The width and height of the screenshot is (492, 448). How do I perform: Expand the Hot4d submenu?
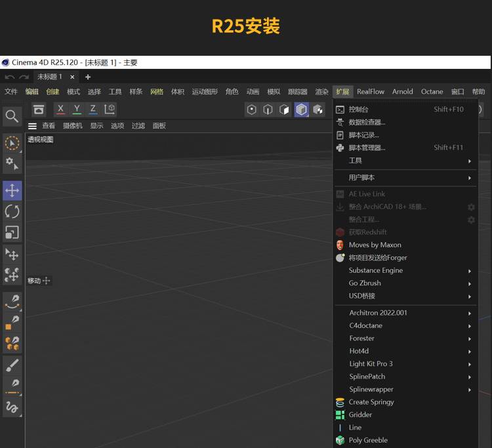(405, 351)
